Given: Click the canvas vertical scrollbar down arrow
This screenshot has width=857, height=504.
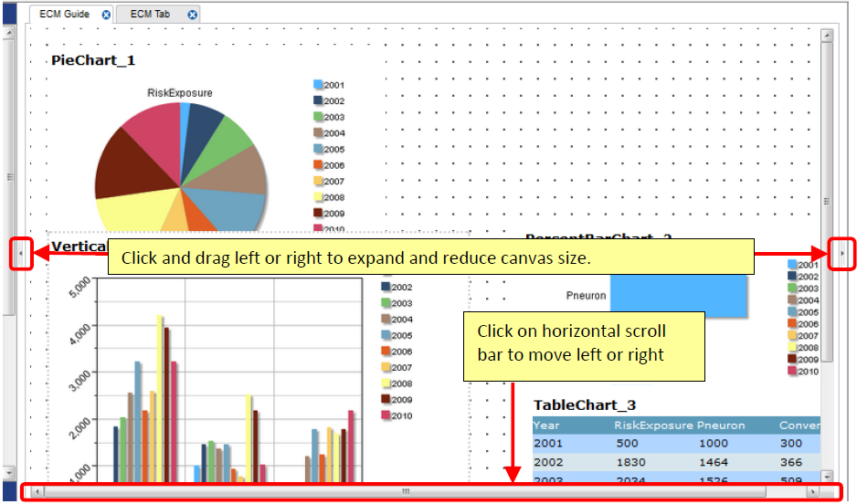Looking at the screenshot, I should [x=827, y=476].
